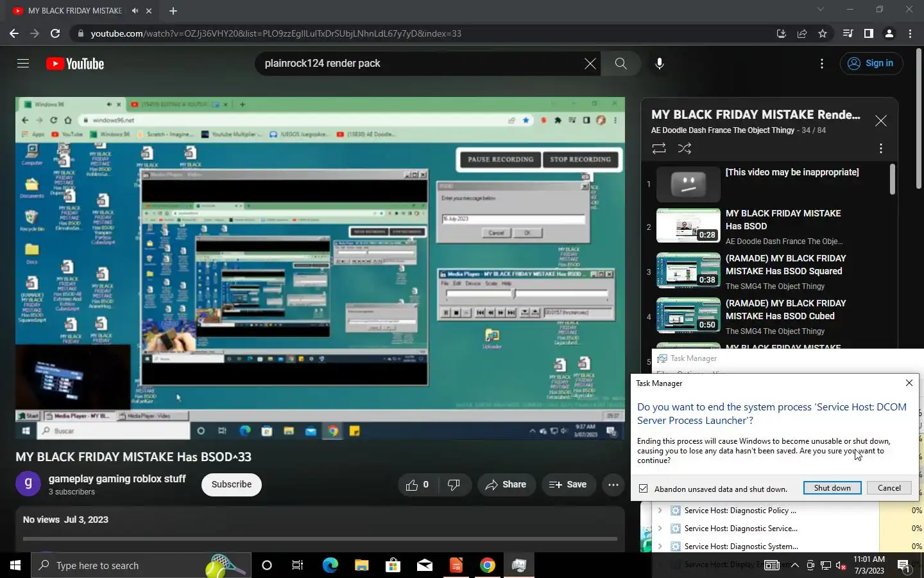This screenshot has width=924, height=578.
Task: Show hidden system tray icons
Action: click(x=794, y=565)
